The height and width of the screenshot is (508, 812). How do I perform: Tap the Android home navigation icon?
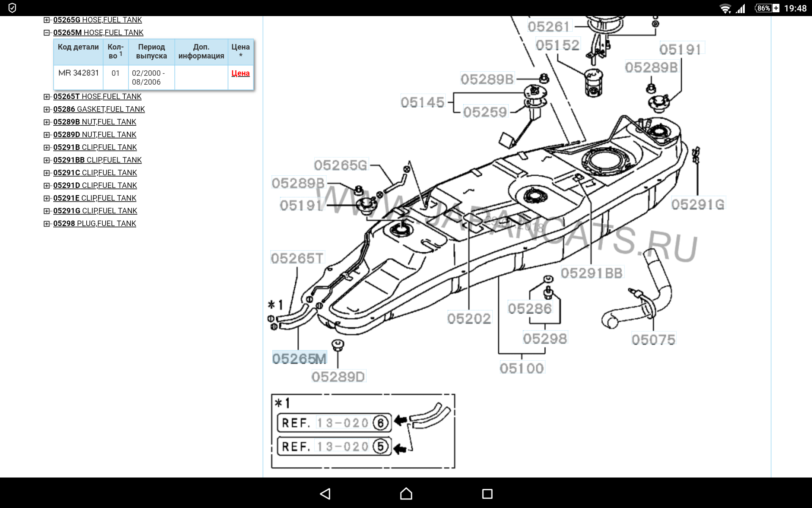click(406, 494)
